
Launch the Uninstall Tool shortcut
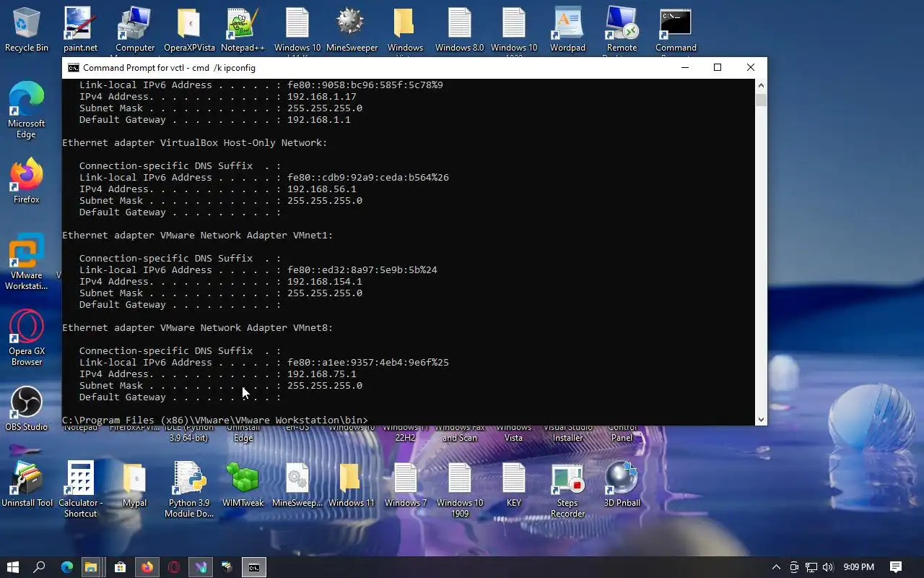point(27,484)
